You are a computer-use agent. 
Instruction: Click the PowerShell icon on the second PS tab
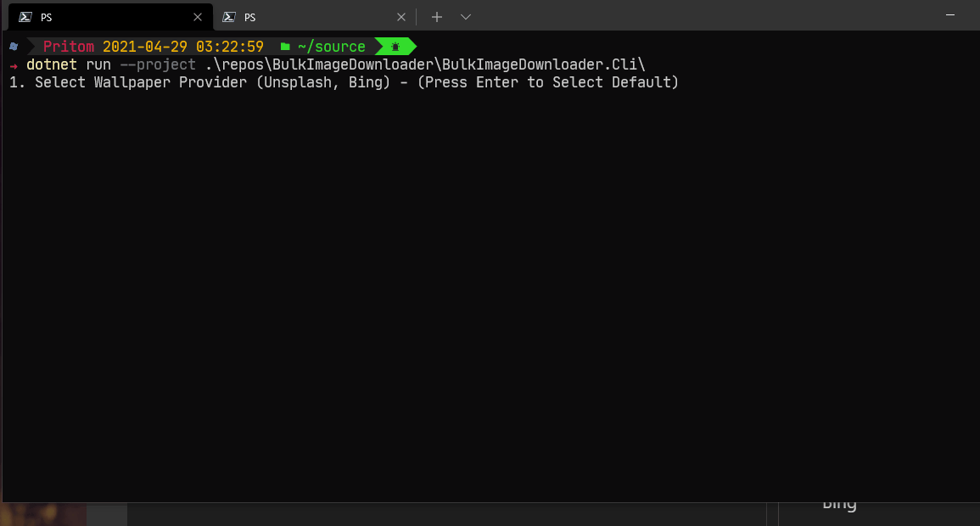pos(227,16)
